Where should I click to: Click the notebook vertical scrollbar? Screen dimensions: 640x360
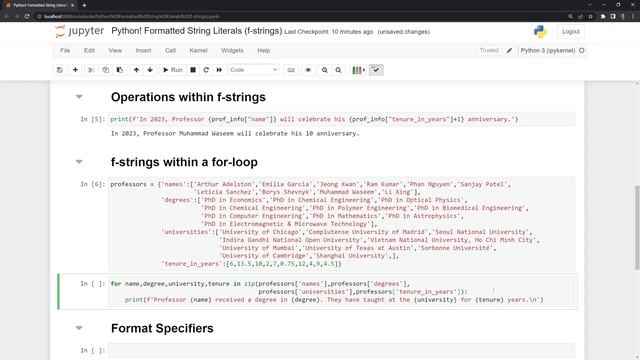(637, 227)
